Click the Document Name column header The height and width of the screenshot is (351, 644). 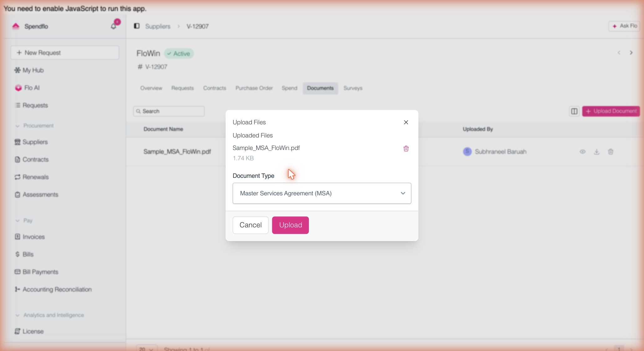(x=163, y=129)
